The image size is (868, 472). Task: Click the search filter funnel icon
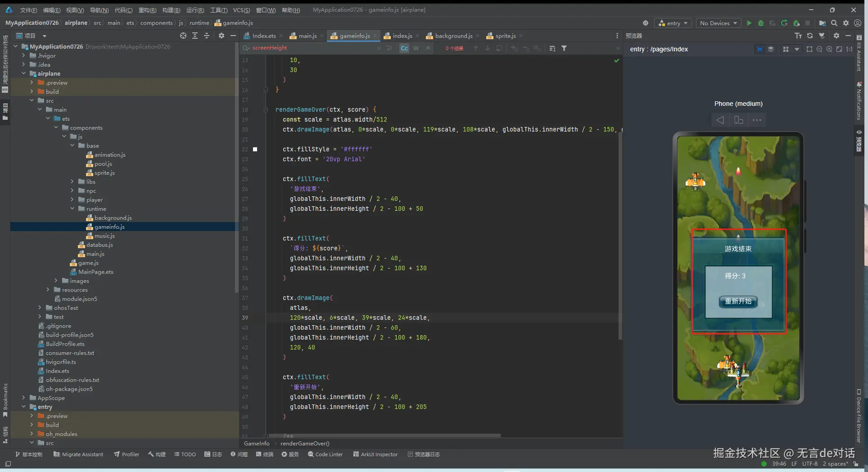pos(564,48)
